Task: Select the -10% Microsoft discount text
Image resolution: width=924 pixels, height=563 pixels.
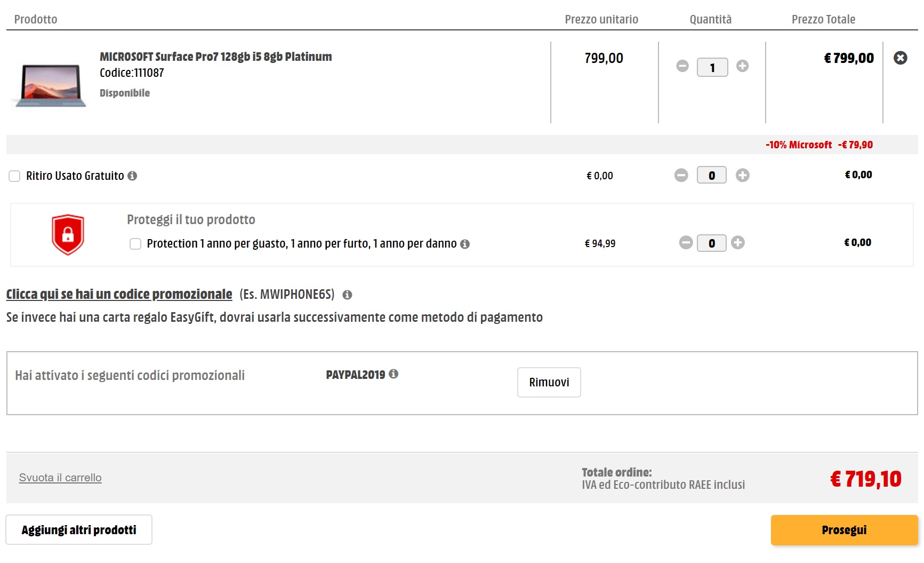Action: [x=799, y=145]
